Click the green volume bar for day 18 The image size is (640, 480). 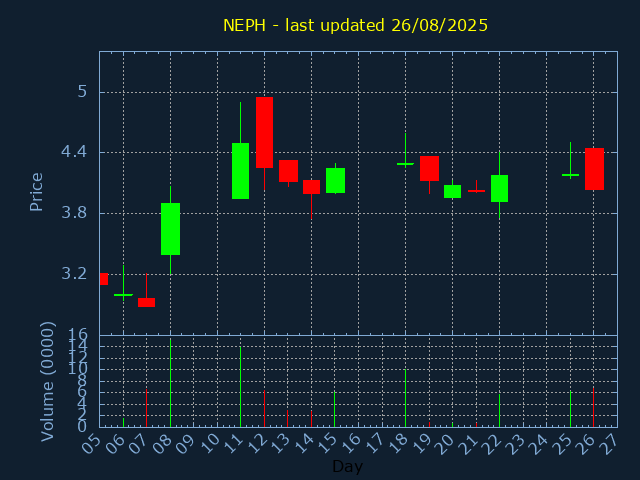tap(405, 398)
